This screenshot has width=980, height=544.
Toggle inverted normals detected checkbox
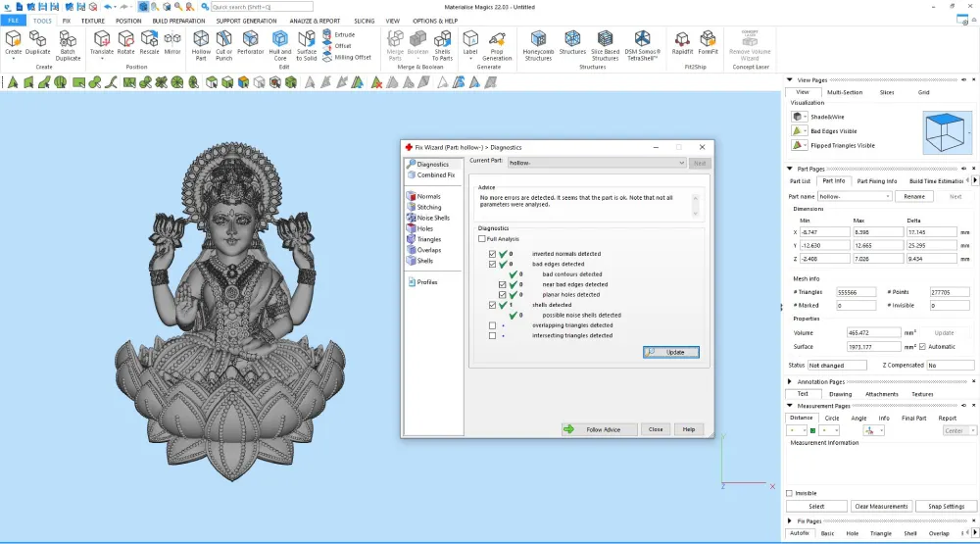493,254
